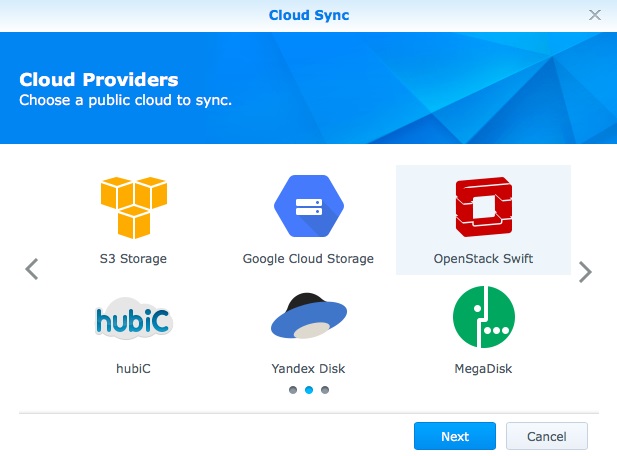This screenshot has height=456, width=617.
Task: Select the S3 Storage cubes icon
Action: pyautogui.click(x=134, y=207)
